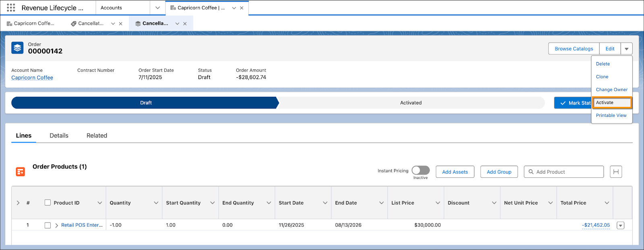
Task: Click the order icon on Cancella... subtab
Action: click(x=138, y=24)
